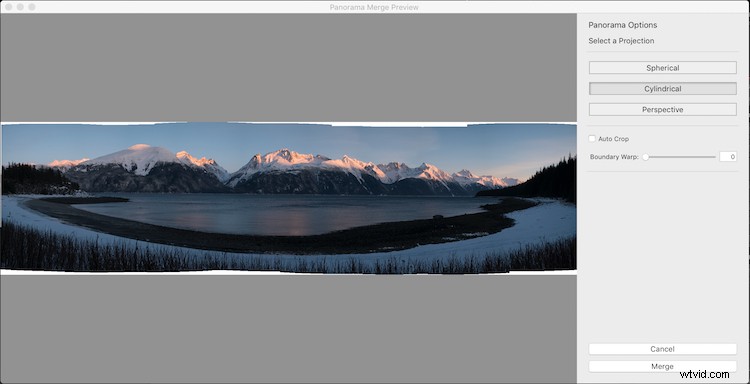Click the Merge button

662,366
